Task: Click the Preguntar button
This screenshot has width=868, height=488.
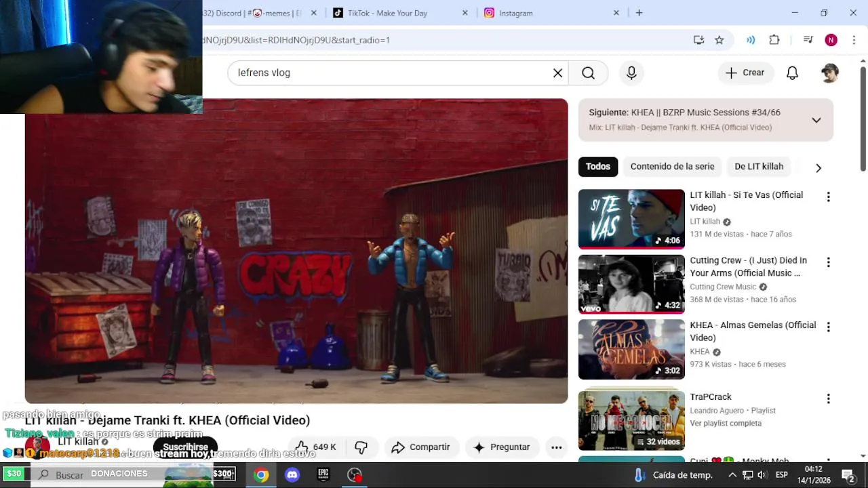Action: (x=502, y=447)
